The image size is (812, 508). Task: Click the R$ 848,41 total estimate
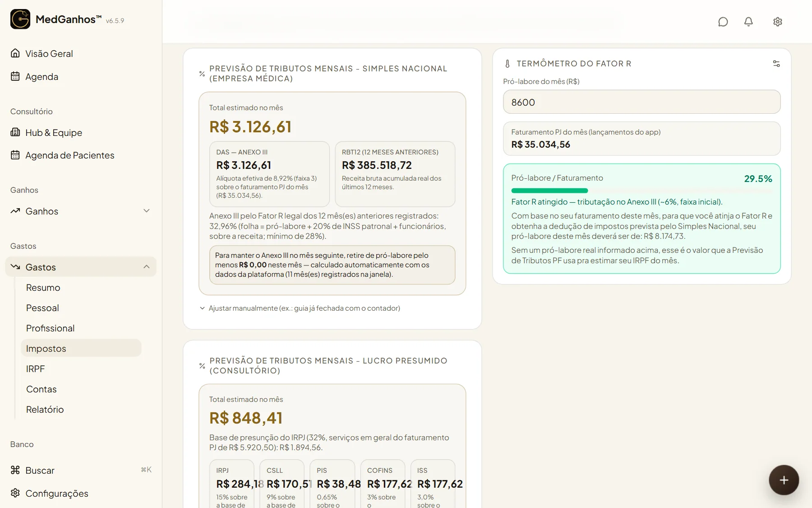pos(246,418)
